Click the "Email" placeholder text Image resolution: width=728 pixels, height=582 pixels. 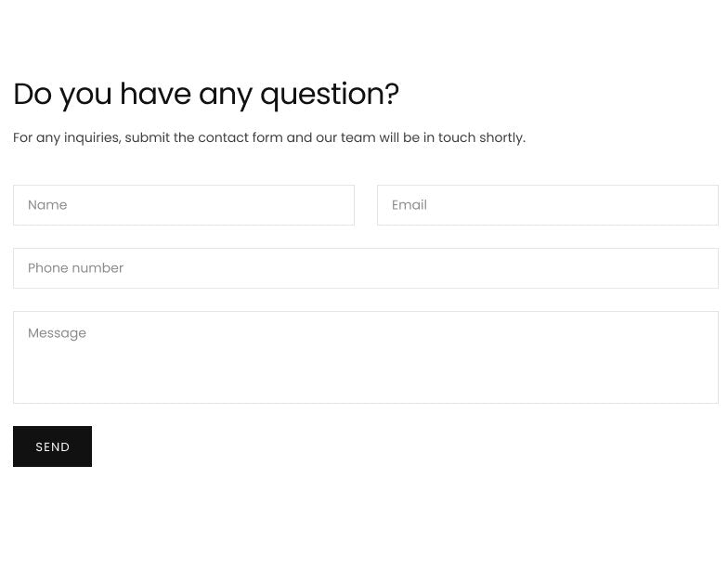coord(409,205)
